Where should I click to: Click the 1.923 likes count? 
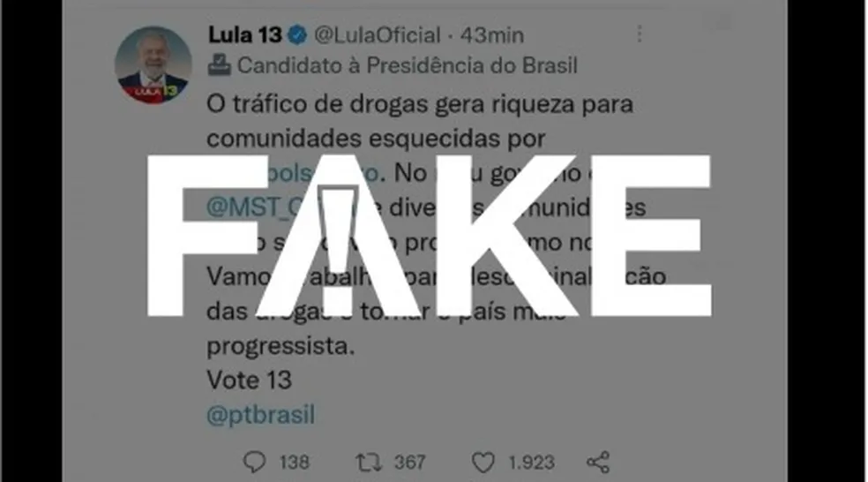point(531,462)
